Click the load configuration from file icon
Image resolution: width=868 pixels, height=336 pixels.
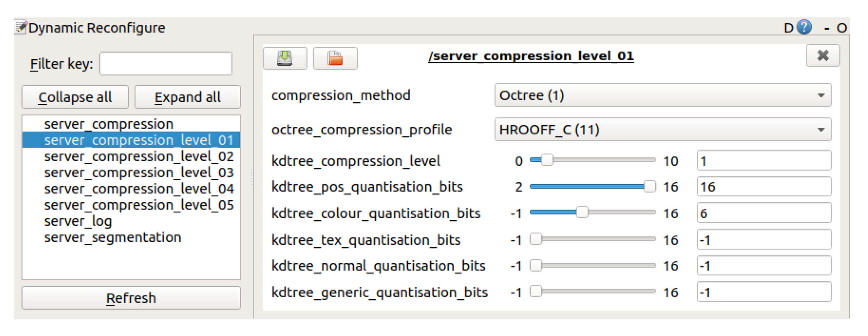click(x=335, y=58)
